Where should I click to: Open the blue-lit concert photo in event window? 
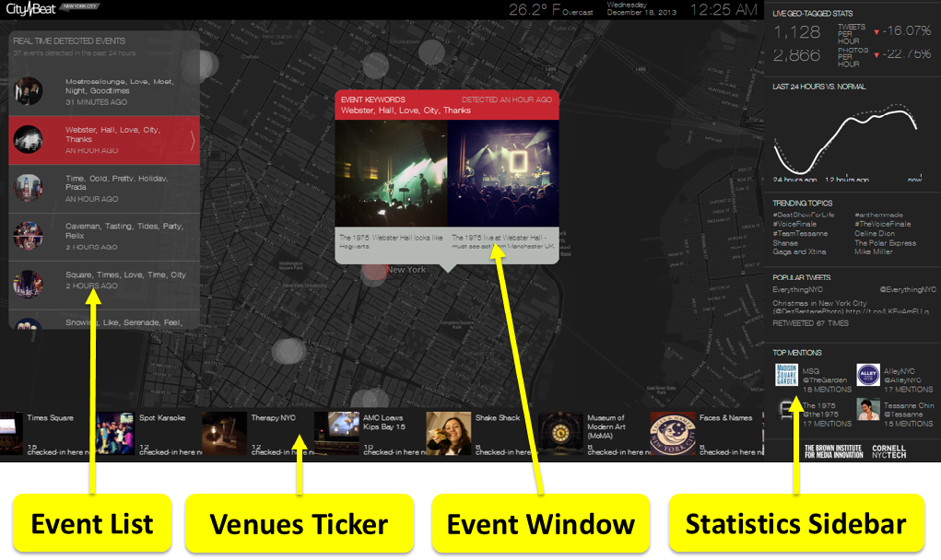tap(503, 173)
